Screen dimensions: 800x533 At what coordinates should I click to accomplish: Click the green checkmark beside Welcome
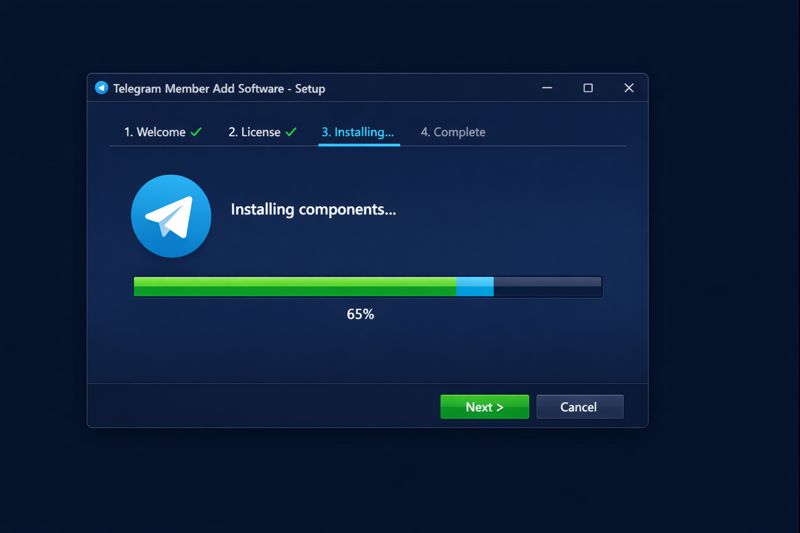[x=196, y=132]
